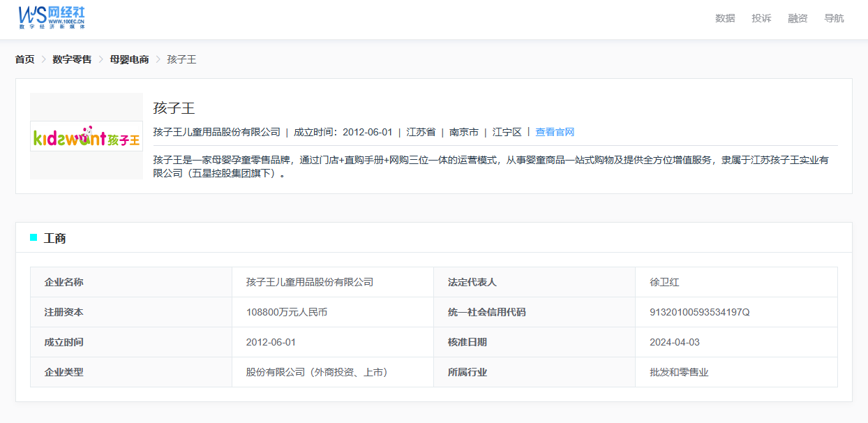Viewport: 868px width, 423px height.
Task: Click the 孩子王 company heading
Action: (x=174, y=108)
